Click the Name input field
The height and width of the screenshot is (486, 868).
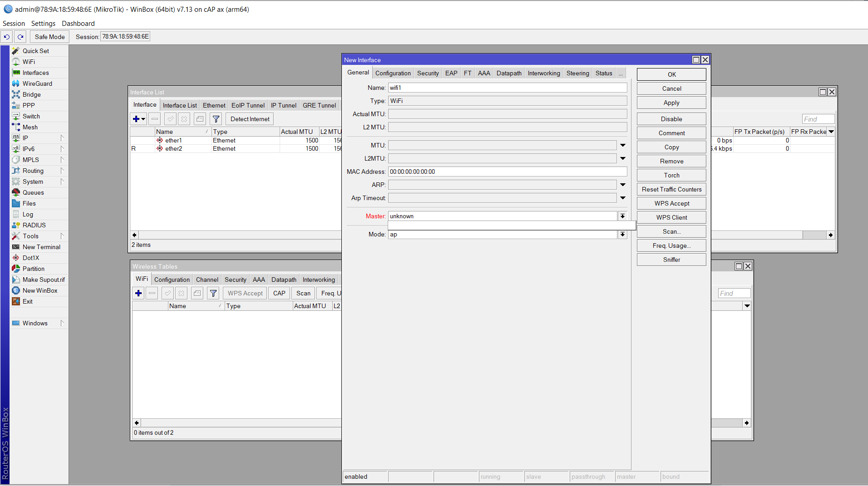[507, 88]
